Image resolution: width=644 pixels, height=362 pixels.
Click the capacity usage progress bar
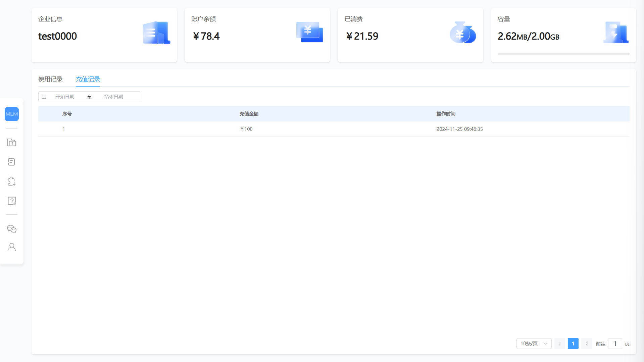(x=563, y=54)
